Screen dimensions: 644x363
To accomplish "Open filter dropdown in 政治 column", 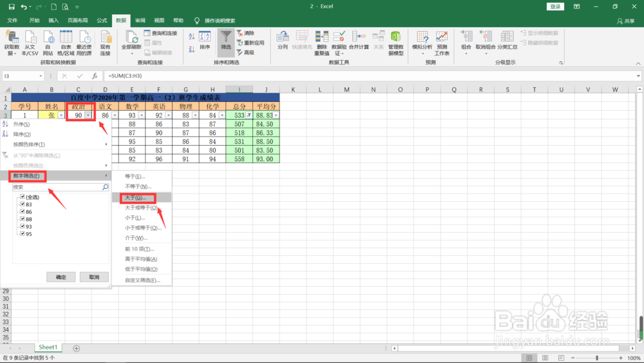I will click(x=88, y=115).
